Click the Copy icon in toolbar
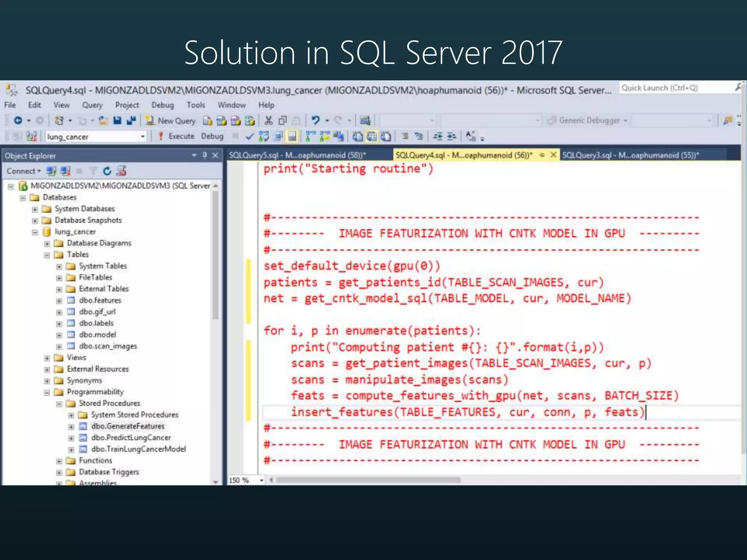 (283, 121)
